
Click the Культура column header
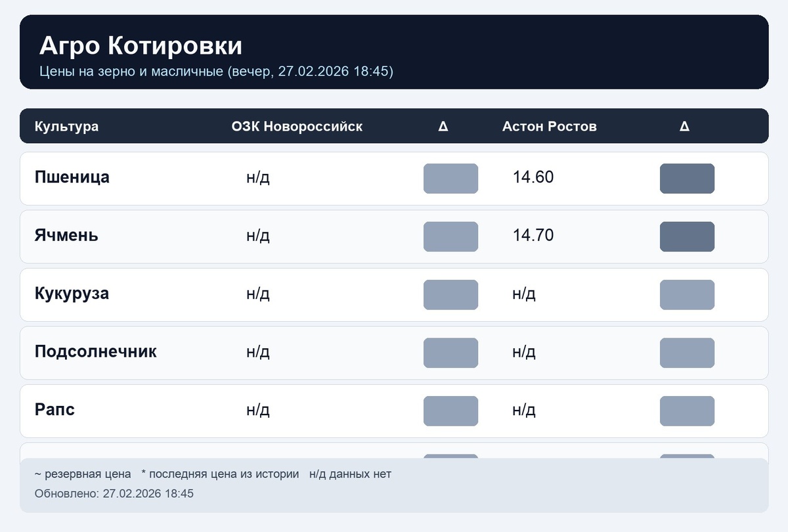tap(66, 126)
